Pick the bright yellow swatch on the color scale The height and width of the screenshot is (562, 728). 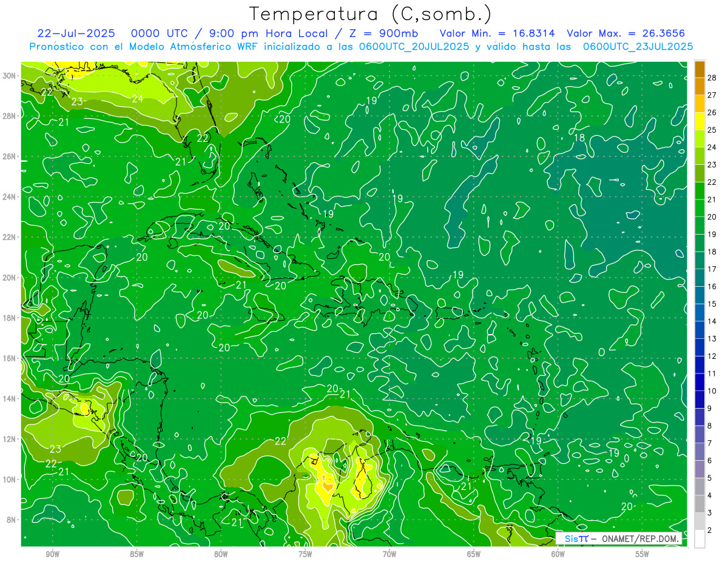(x=699, y=121)
